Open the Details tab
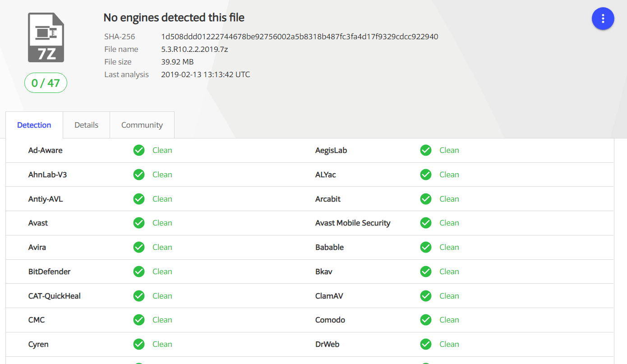The image size is (627, 364). click(x=87, y=125)
